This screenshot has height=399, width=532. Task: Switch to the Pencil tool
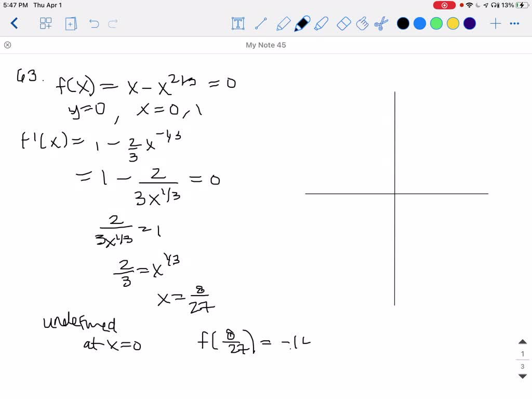[283, 23]
